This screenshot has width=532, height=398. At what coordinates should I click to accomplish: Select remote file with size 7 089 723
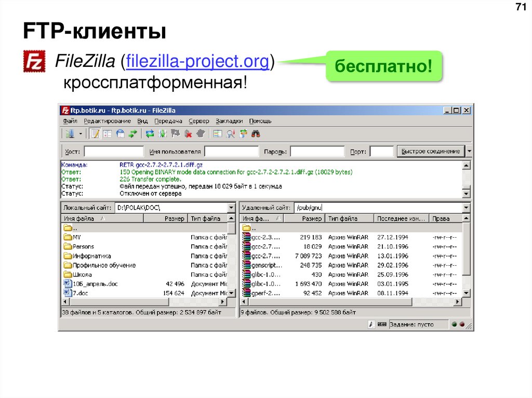pos(352,256)
